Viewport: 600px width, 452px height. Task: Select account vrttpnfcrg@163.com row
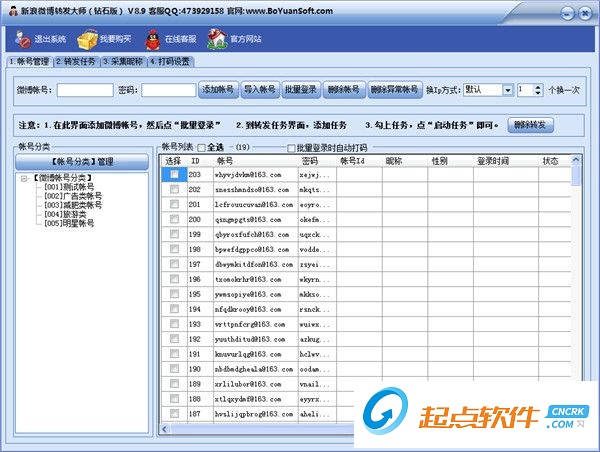click(366, 324)
